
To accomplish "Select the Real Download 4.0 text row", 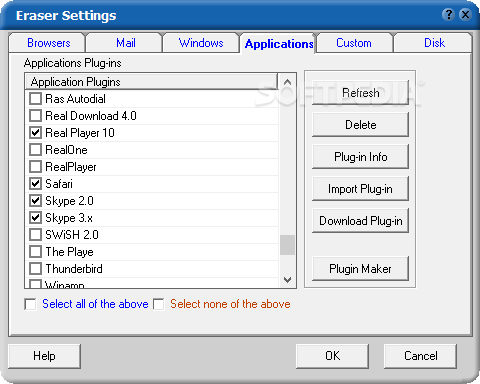I will point(91,116).
